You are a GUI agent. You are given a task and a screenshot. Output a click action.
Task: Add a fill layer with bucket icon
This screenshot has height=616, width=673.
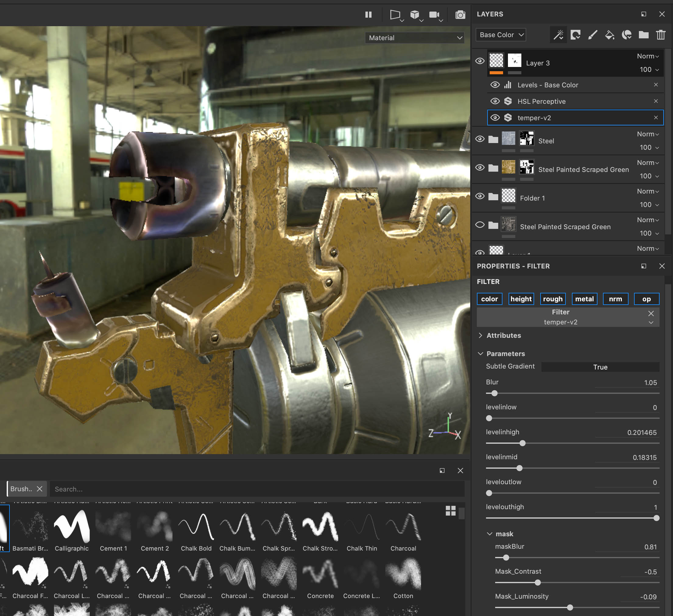[610, 35]
